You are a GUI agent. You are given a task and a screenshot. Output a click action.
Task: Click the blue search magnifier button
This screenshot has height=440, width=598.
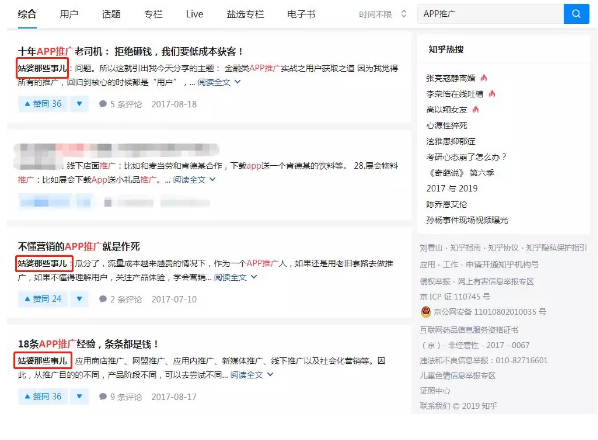(x=576, y=14)
